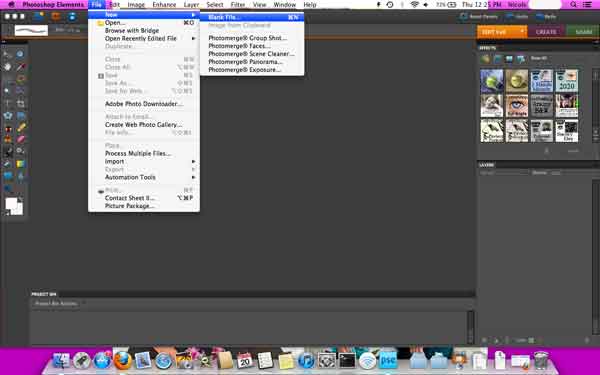Show Photo Effects in Effects panel
The image size is (600, 375).
click(509, 59)
